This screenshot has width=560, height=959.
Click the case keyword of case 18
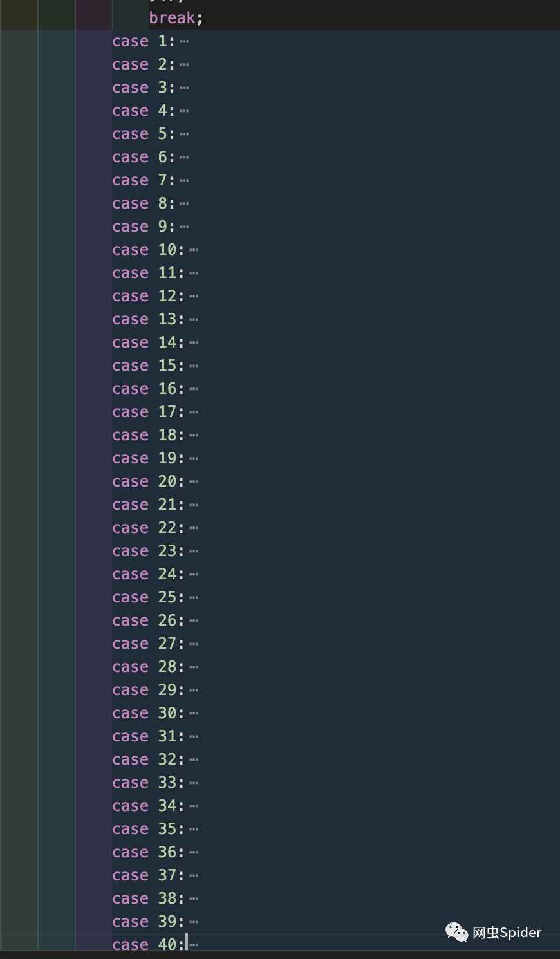[x=130, y=436]
